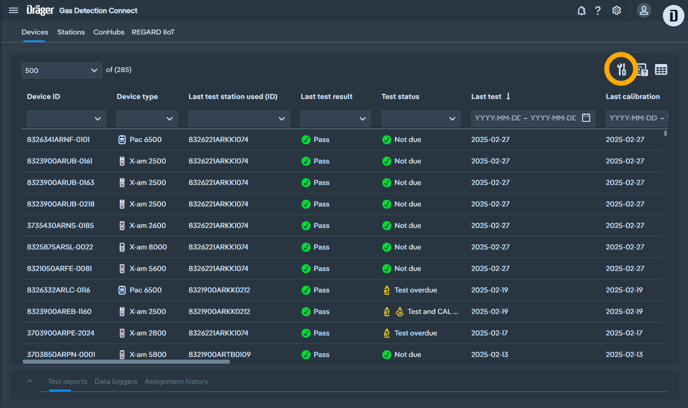Select device 8323900ARUB-0161

(x=60, y=161)
